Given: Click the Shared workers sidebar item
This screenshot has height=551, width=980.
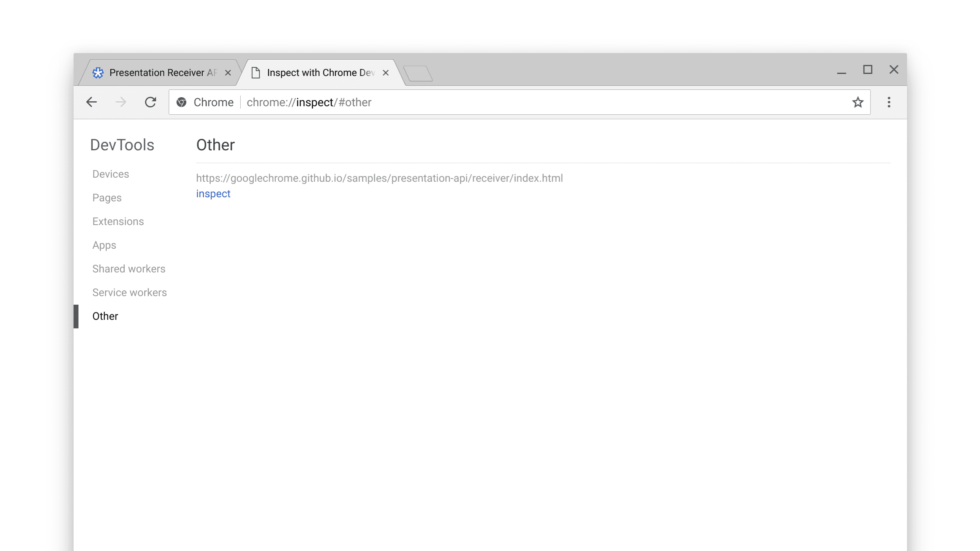Looking at the screenshot, I should (x=129, y=268).
